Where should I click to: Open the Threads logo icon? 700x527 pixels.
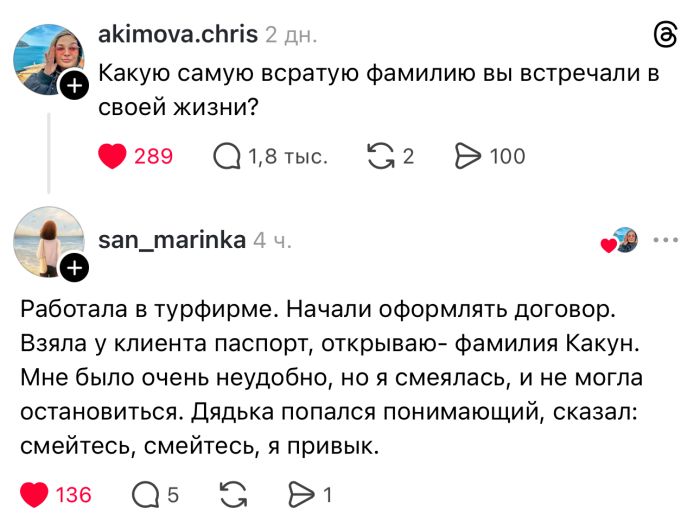point(665,36)
